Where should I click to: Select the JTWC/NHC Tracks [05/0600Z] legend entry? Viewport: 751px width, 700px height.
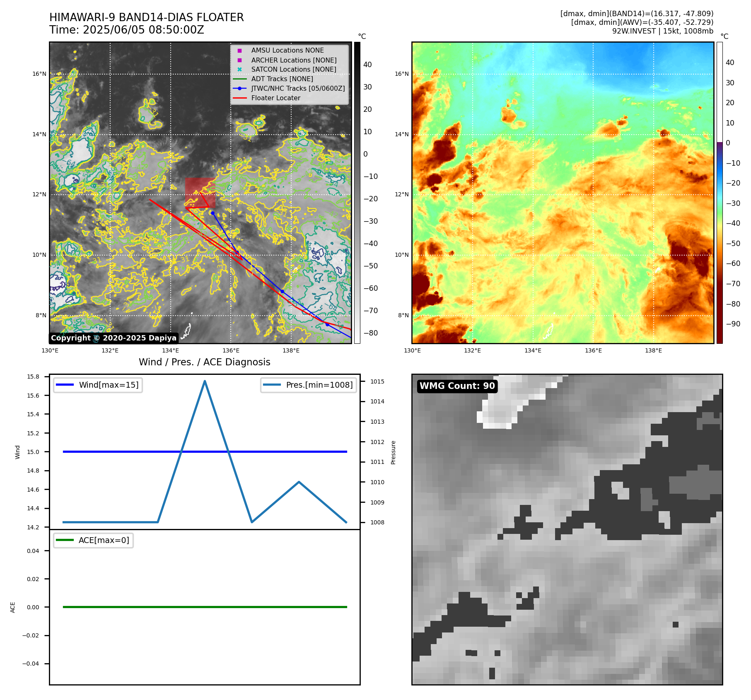tap(298, 88)
